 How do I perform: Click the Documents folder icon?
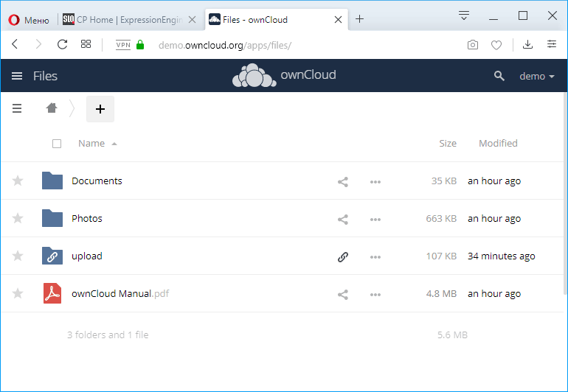click(x=52, y=181)
